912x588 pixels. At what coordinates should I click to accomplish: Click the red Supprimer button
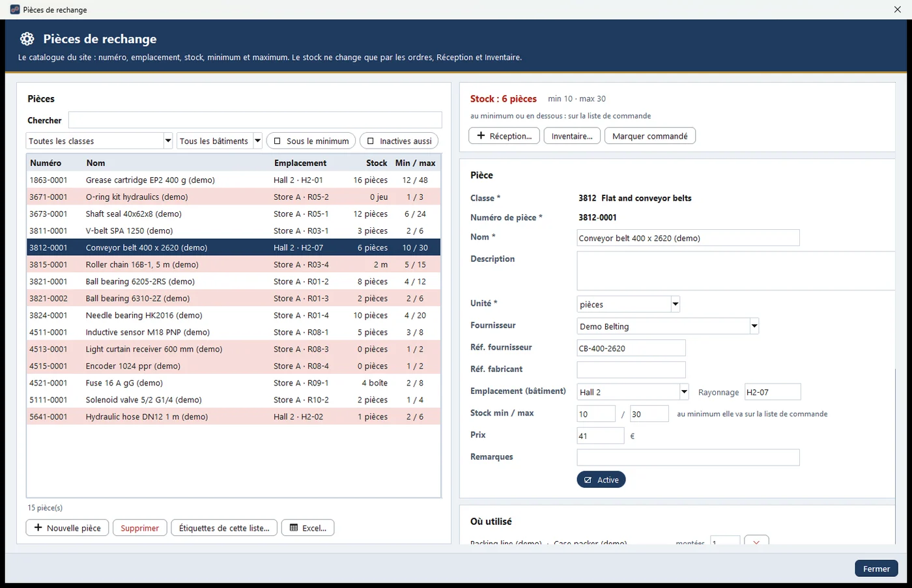(x=139, y=528)
